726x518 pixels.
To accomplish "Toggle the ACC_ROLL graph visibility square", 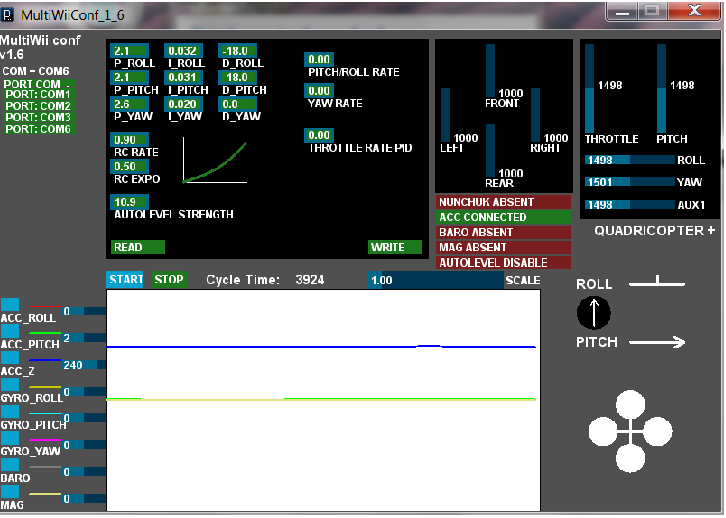I will tap(10, 305).
